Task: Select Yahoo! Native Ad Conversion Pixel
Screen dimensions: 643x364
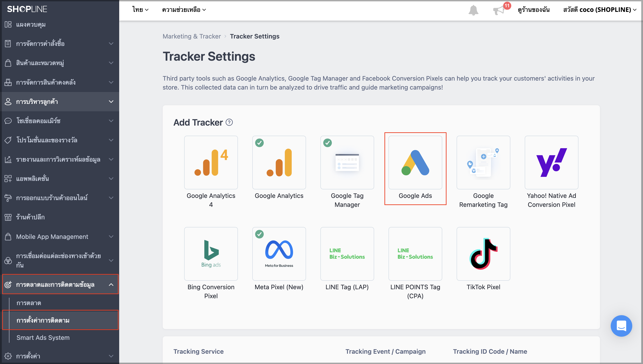Action: coord(551,163)
